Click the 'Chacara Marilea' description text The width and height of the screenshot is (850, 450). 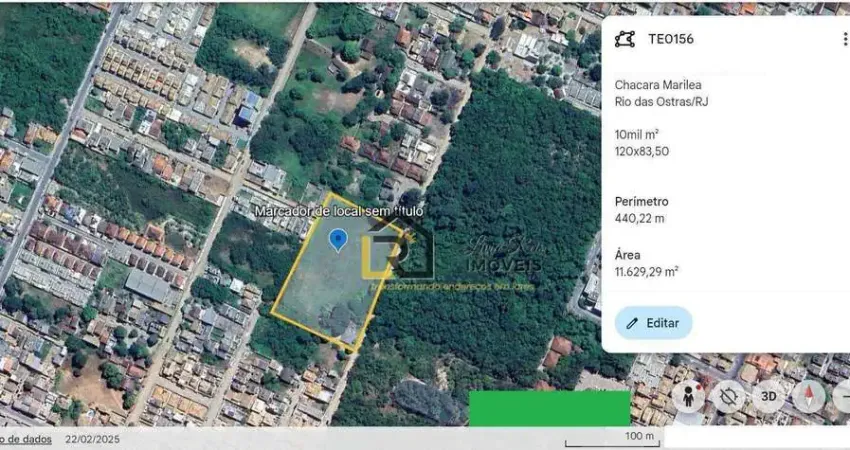(x=658, y=85)
